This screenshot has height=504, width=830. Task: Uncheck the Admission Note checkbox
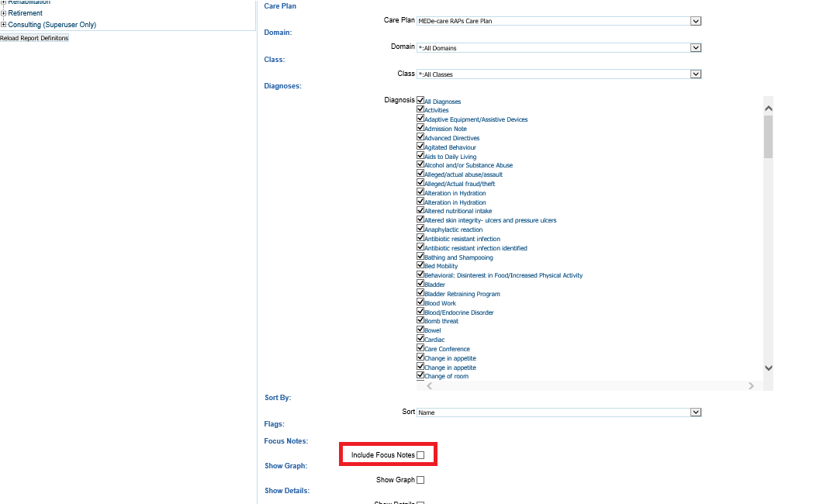click(420, 129)
